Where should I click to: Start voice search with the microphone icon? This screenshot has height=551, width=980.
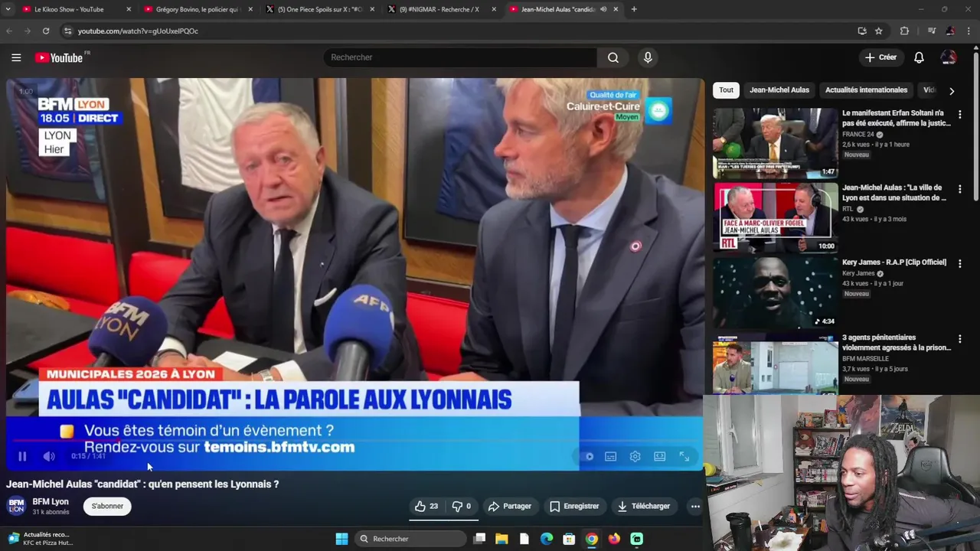pos(648,57)
